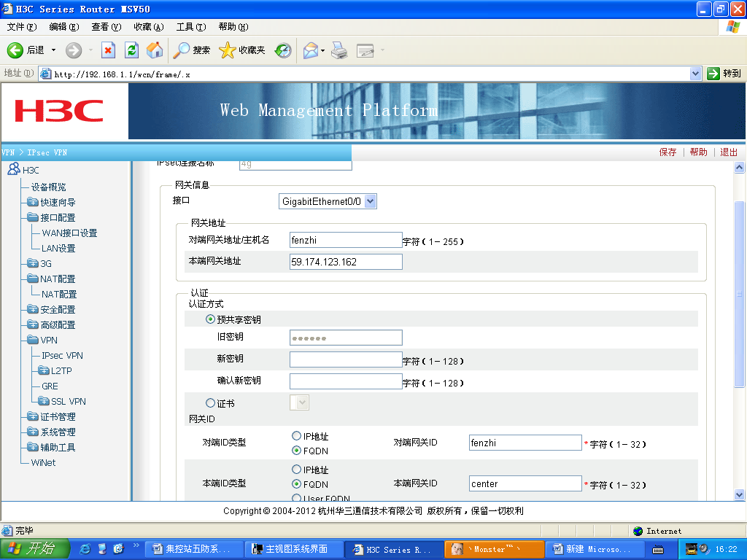Choose IP地址 for remote ID type
747x560 pixels.
pos(297,436)
